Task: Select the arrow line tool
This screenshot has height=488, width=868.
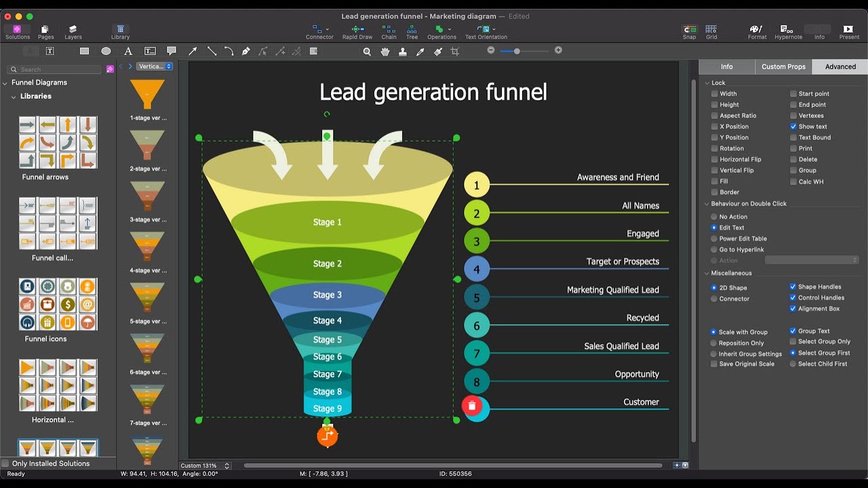Action: pos(193,51)
